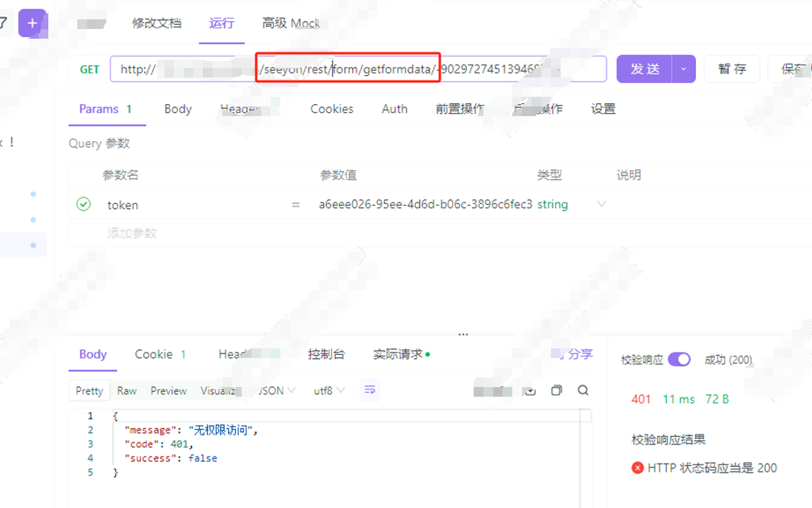The height and width of the screenshot is (508, 812).
Task: Click the 校验响应结果 heading
Action: [669, 439]
